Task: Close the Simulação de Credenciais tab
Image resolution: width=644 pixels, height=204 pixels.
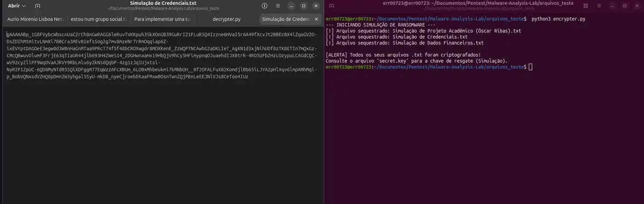Action: tap(317, 19)
